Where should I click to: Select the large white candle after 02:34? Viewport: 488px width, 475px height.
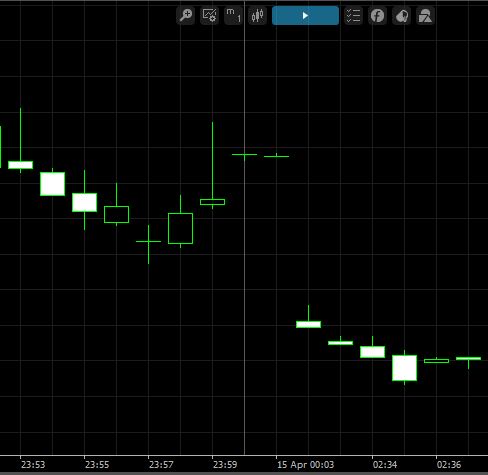pos(404,368)
